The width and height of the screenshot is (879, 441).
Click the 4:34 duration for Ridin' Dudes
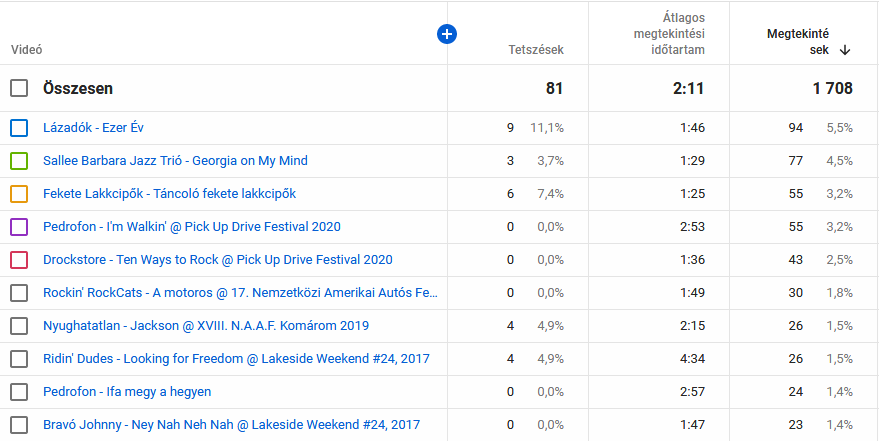(693, 359)
